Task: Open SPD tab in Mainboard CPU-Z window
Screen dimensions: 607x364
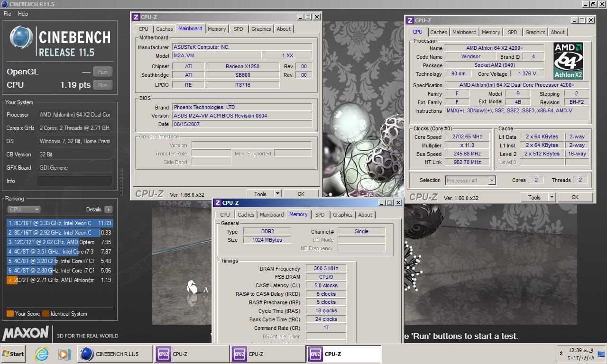Action: tap(239, 29)
